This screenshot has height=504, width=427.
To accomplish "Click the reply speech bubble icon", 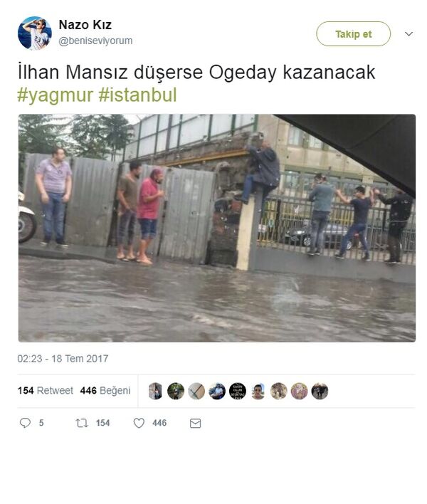I will 25,423.
